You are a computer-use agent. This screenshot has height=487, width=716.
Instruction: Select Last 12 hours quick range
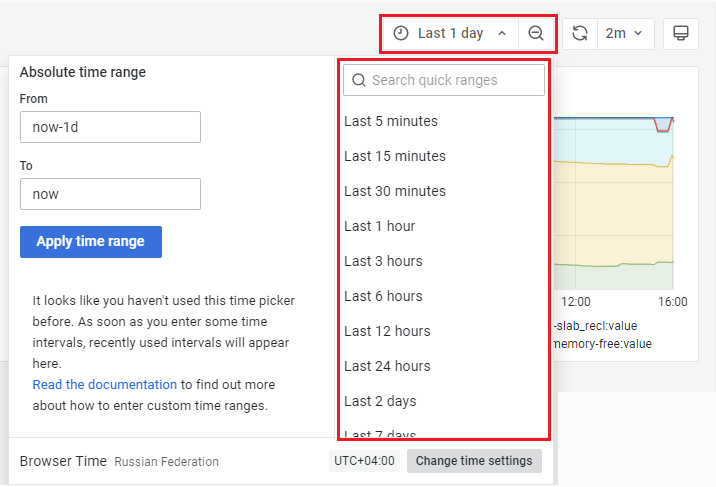pyautogui.click(x=387, y=331)
